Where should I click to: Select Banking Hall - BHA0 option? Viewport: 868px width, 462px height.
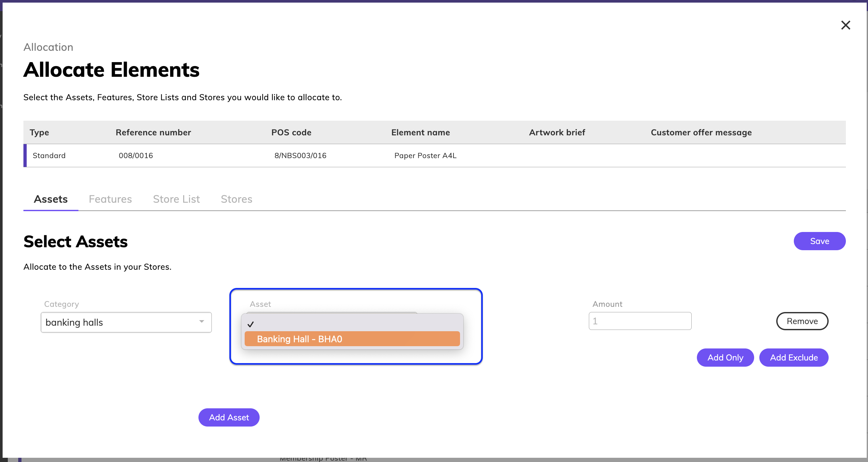(x=352, y=339)
